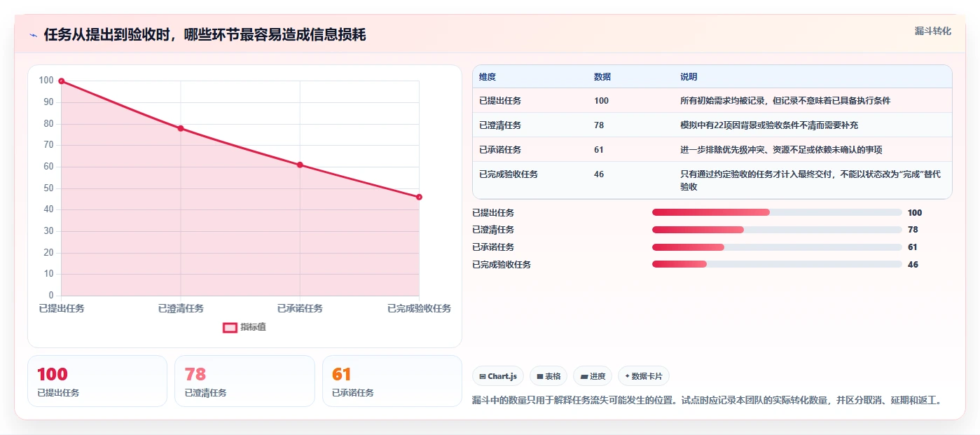The height and width of the screenshot is (435, 980).
Task: Click the Chart.js tag chip
Action: (498, 376)
